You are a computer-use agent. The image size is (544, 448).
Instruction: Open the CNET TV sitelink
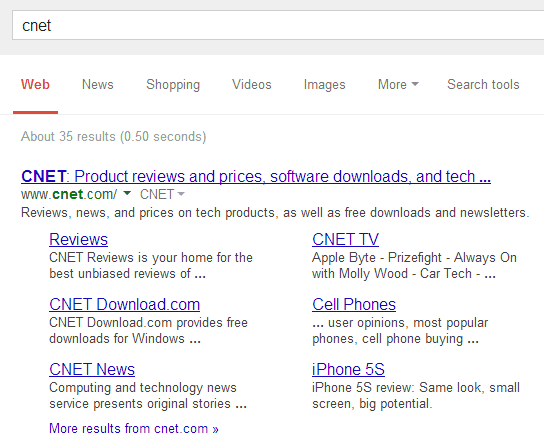pos(345,239)
